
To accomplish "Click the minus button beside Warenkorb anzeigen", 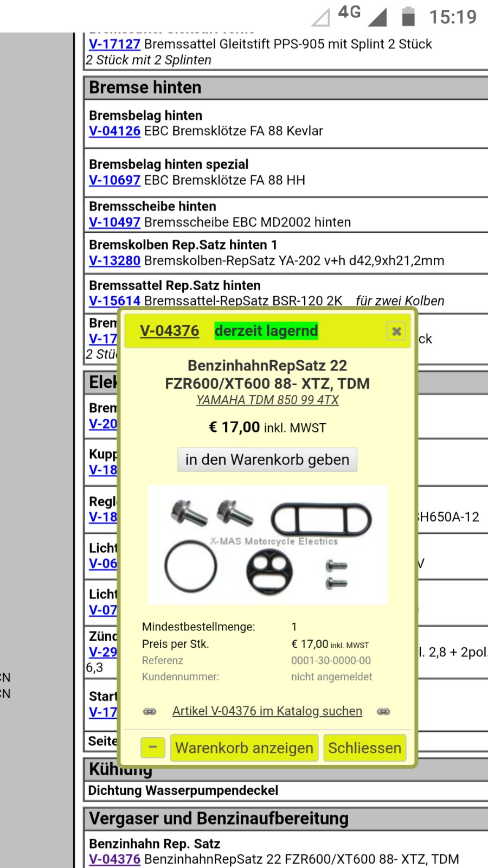I will (x=153, y=748).
